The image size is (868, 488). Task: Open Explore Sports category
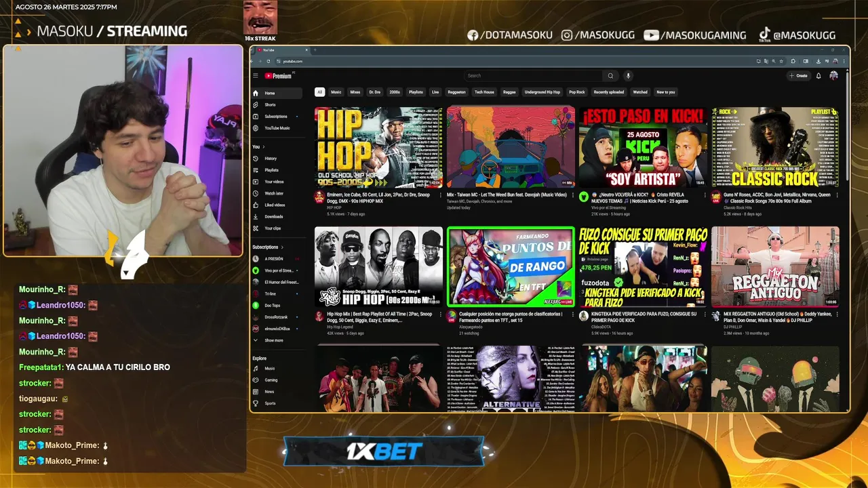277,403
